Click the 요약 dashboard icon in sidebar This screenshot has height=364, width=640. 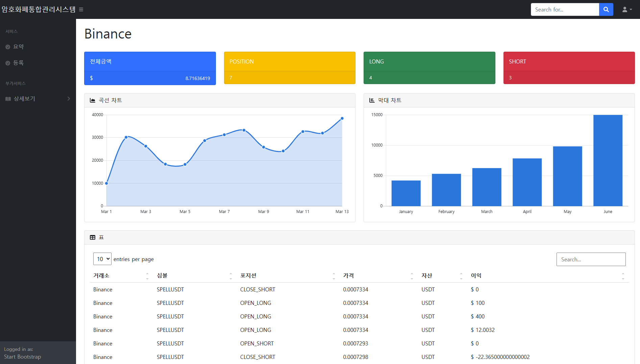pyautogui.click(x=8, y=47)
